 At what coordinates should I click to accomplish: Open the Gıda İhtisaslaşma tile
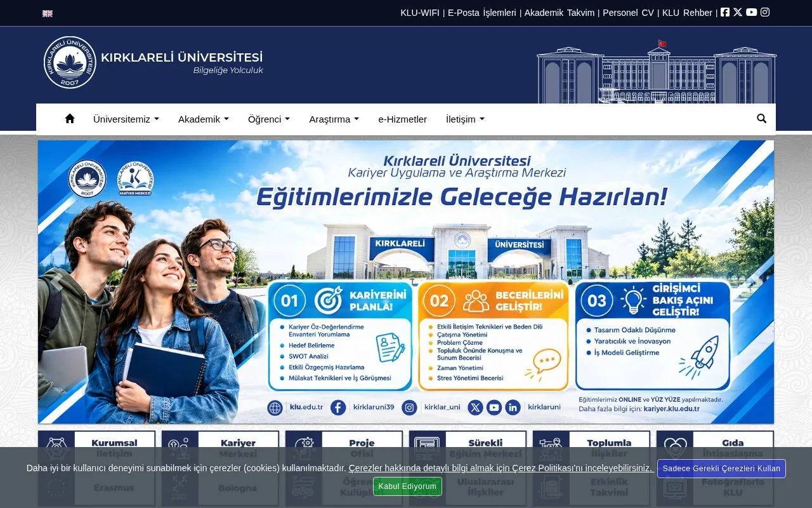point(715,448)
